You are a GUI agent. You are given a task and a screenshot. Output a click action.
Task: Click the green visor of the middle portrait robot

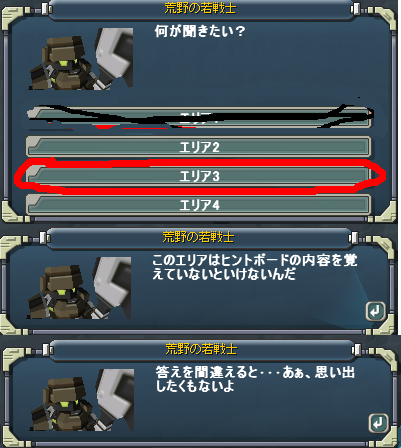coord(60,293)
